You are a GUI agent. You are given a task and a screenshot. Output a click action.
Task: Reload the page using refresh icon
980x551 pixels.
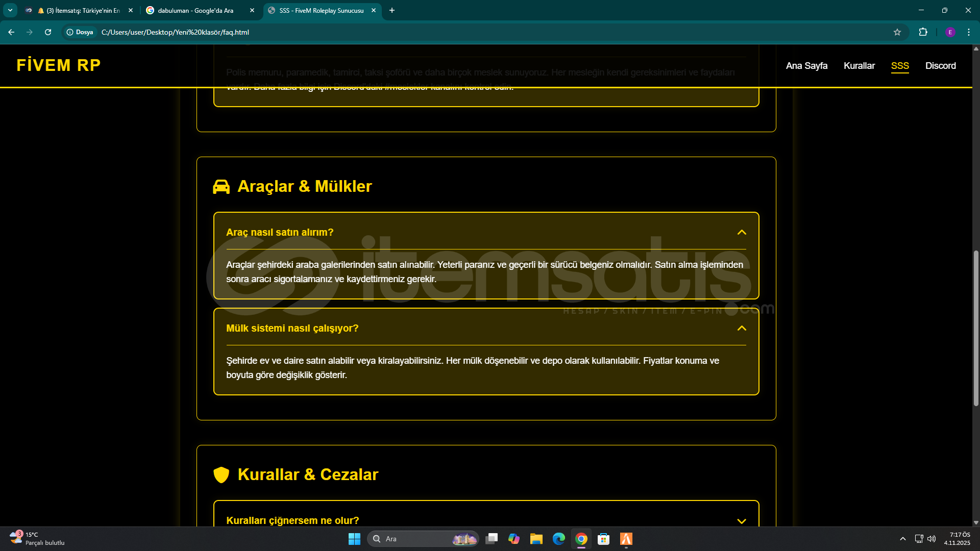[x=48, y=32]
